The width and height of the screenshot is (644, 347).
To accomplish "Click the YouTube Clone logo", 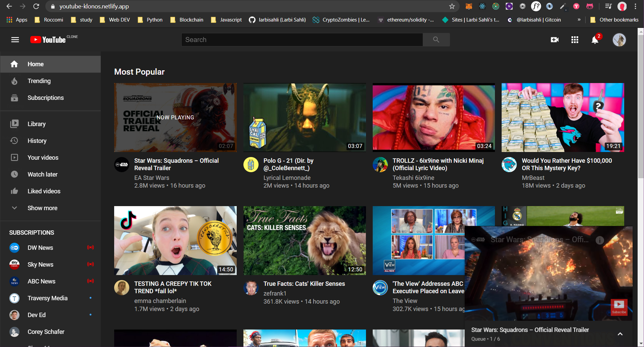I will (x=54, y=39).
